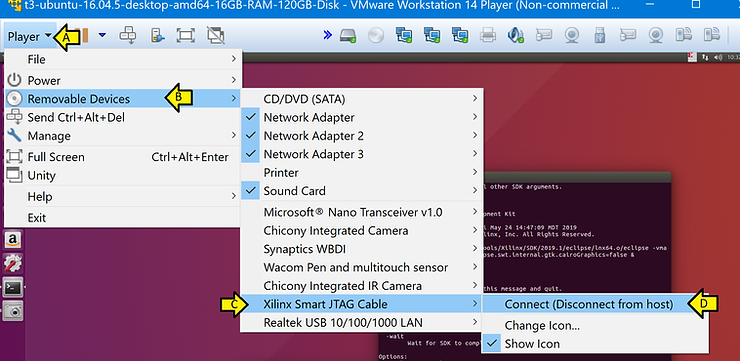This screenshot has width=740, height=361.
Task: Choose Send Ctrl+Alt+Del menu entry
Action: (123, 118)
